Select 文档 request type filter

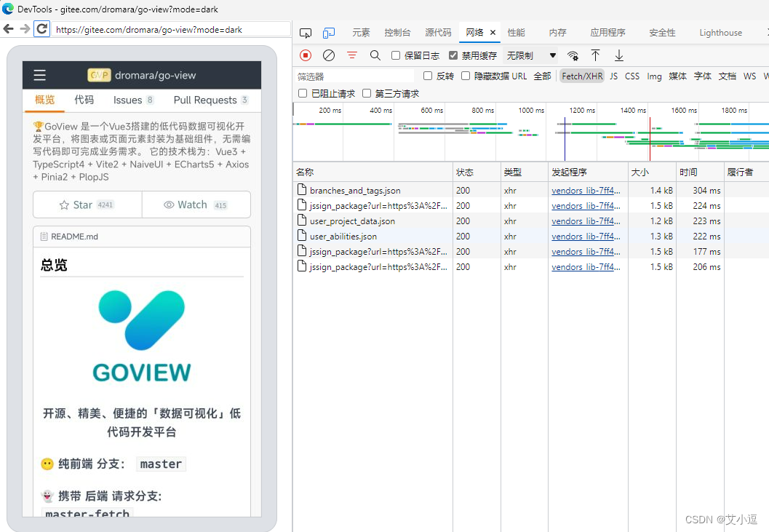point(728,76)
